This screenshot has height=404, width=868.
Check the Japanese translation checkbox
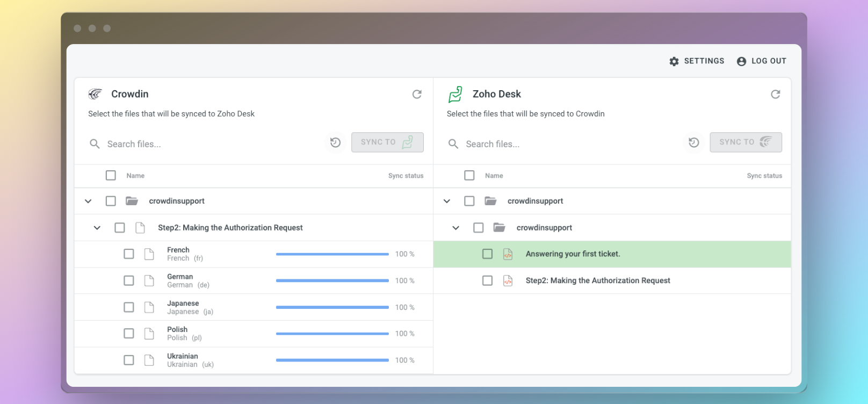[x=129, y=307]
